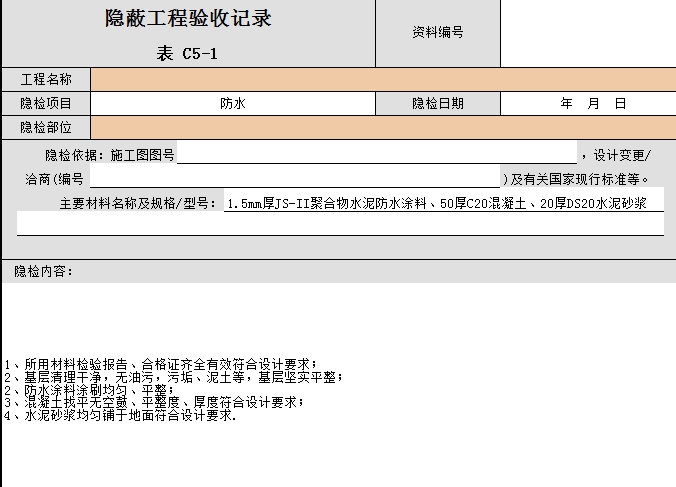Click the 年 月 日 date cell
This screenshot has height=487, width=676.
(x=588, y=103)
